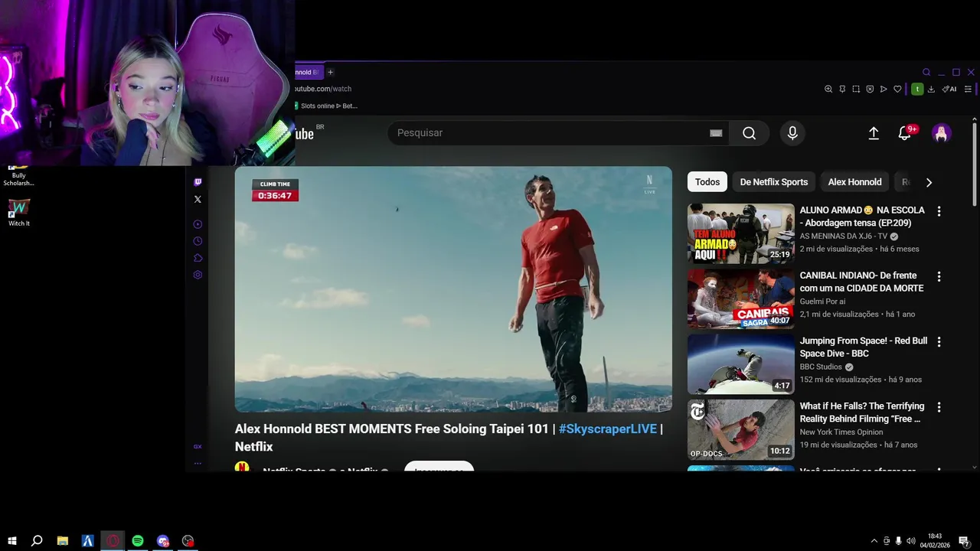This screenshot has height=551, width=980.
Task: Open sidebar settings gear icon
Action: (x=198, y=275)
